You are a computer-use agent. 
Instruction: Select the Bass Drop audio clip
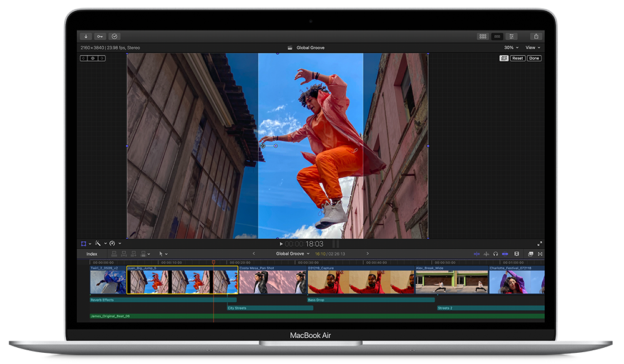(371, 300)
